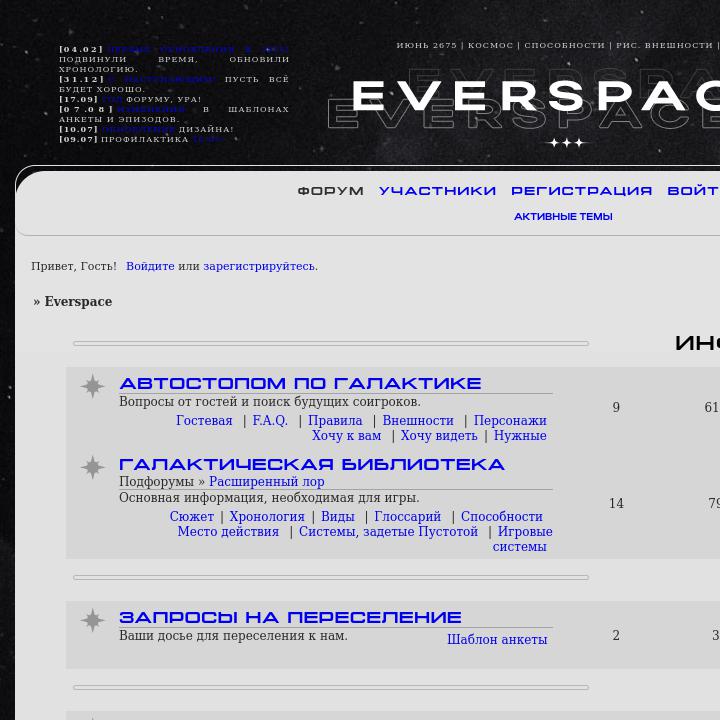Image resolution: width=720 pixels, height=720 pixels.
Task: Open the blue link in the [04.02] news entry
Action: 198,49
